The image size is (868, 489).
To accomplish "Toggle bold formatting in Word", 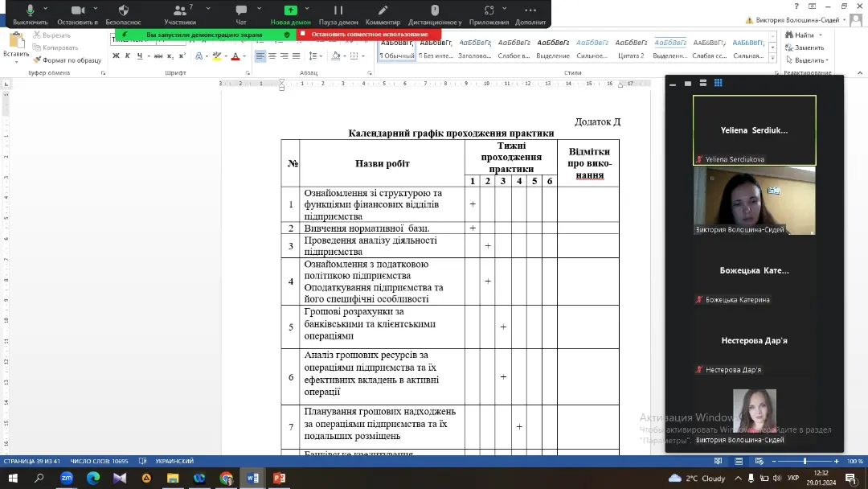I will click(x=116, y=56).
